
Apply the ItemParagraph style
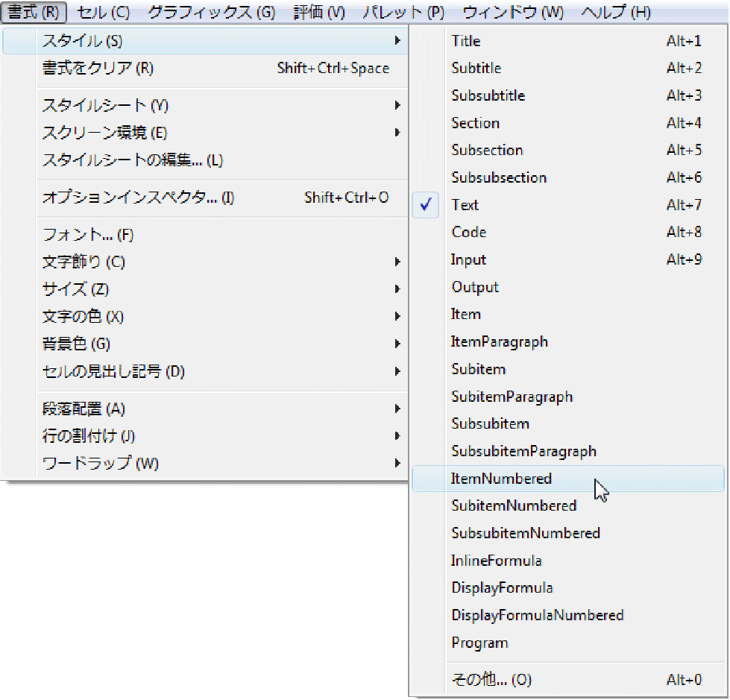pos(568,341)
